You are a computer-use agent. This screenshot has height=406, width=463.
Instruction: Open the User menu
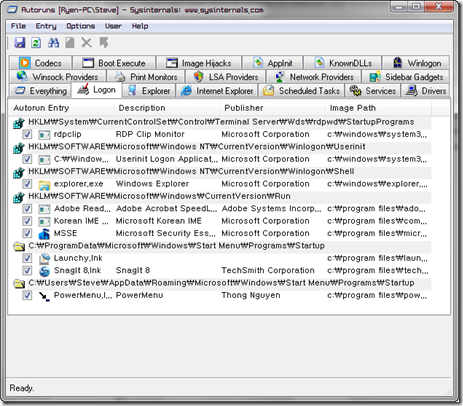pyautogui.click(x=113, y=26)
